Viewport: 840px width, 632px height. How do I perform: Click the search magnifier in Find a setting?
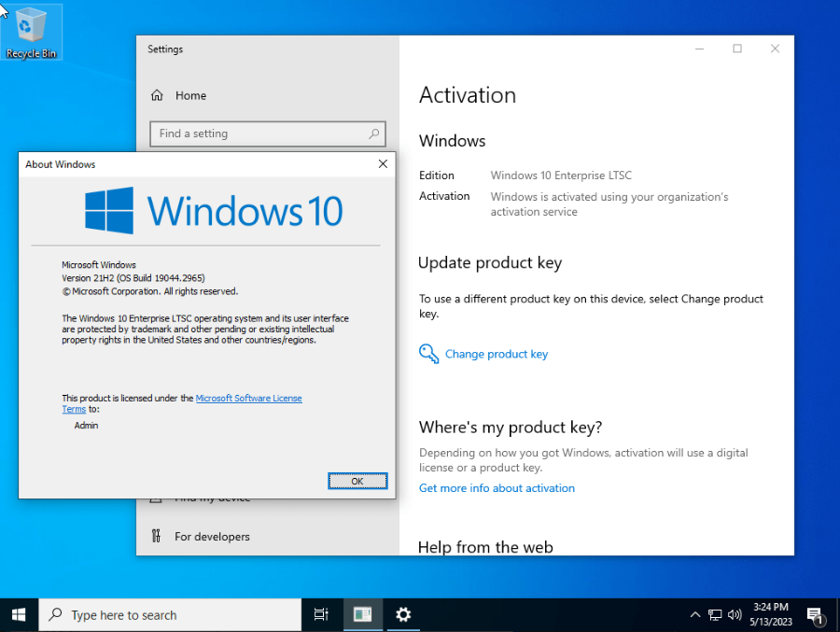374,133
